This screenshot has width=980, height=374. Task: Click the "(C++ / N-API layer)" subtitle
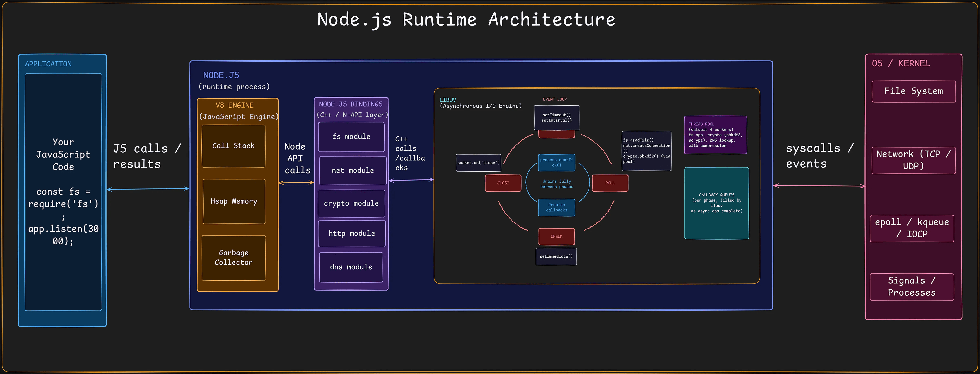coord(352,115)
